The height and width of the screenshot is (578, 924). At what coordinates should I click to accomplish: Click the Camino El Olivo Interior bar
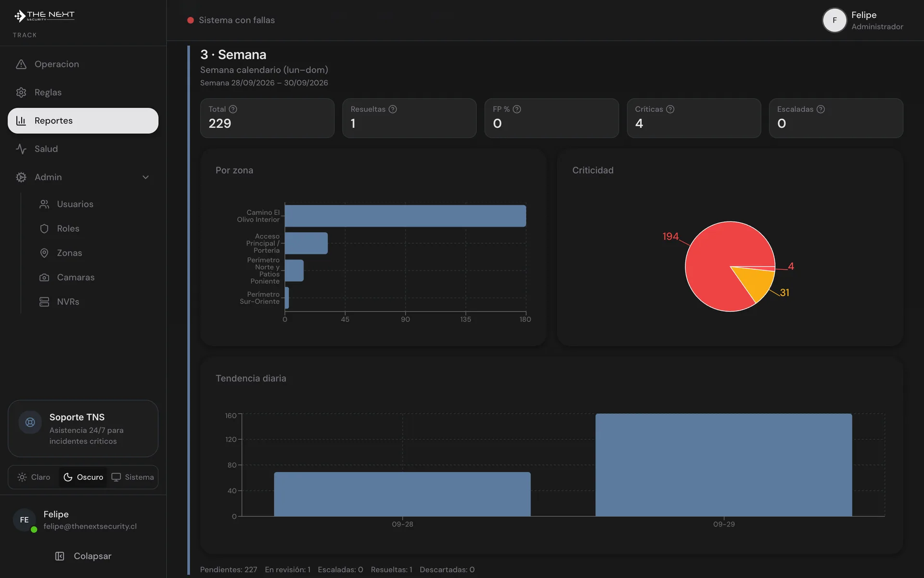[x=405, y=216]
